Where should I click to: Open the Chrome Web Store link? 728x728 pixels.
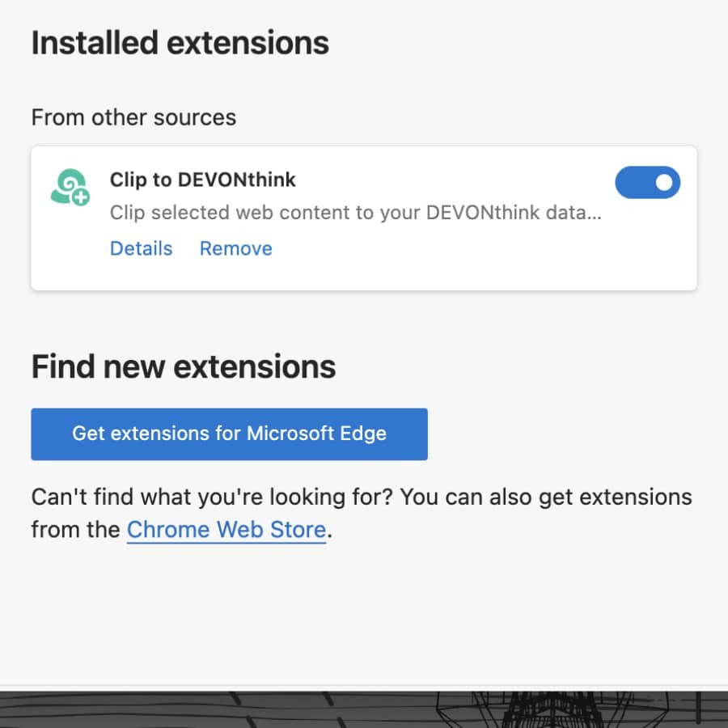(226, 530)
